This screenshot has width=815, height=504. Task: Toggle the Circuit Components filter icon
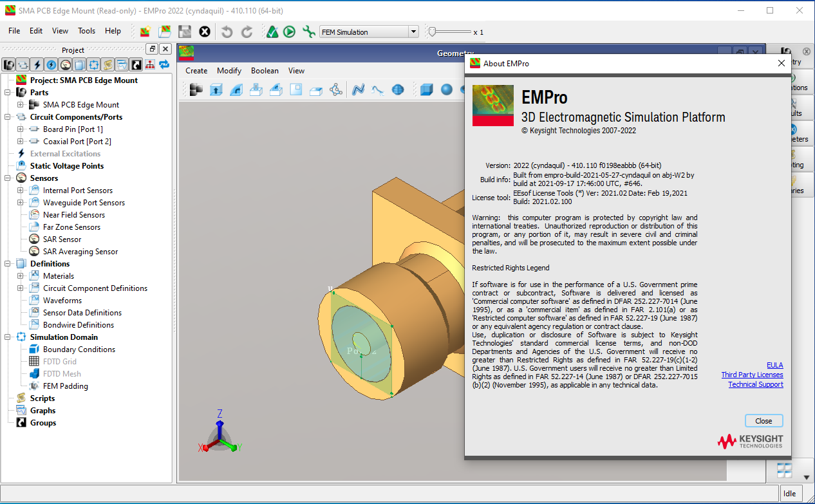(23, 64)
